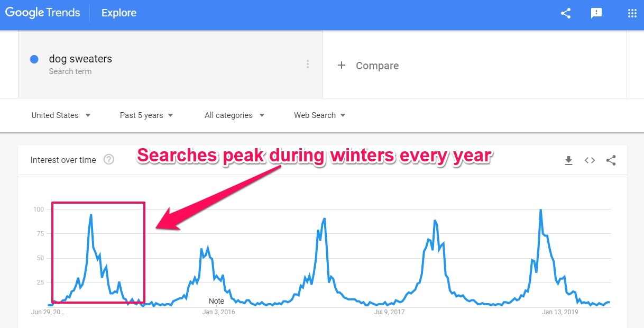The width and height of the screenshot is (644, 328).
Task: Click the plus icon next to Compare
Action: [x=342, y=65]
